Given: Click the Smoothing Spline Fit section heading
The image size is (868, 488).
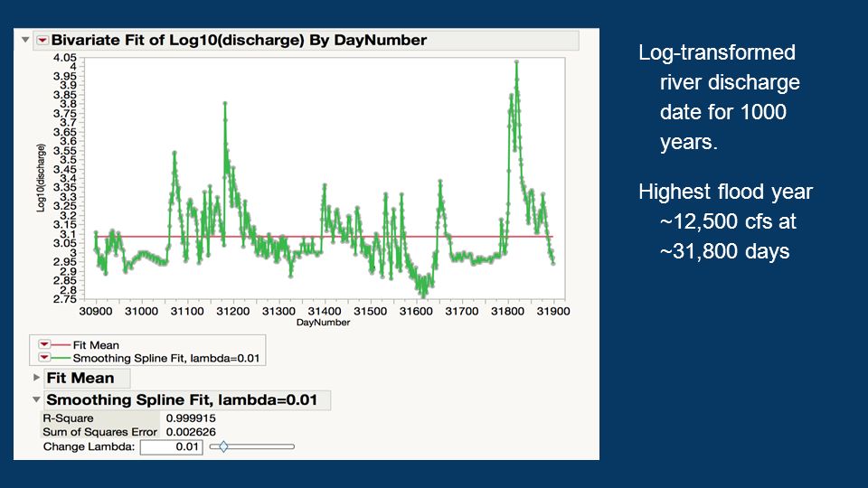Looking at the screenshot, I should coord(182,399).
